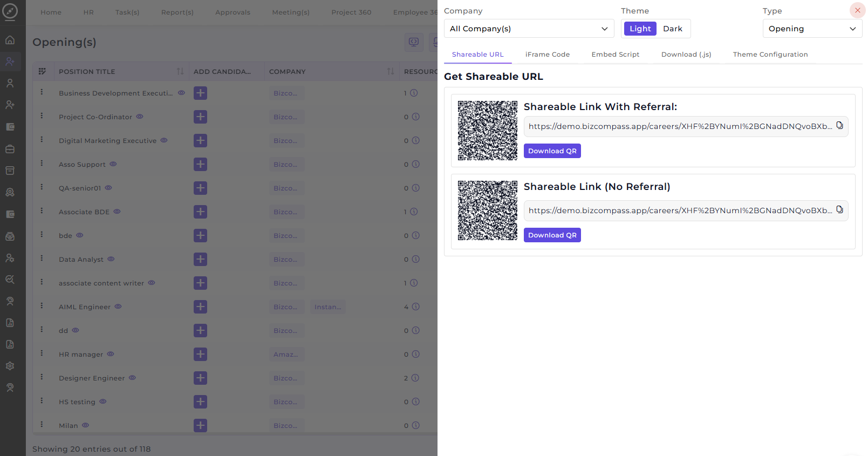The image size is (868, 456).
Task: Toggle eye icon beside associate content writer
Action: coord(152,283)
